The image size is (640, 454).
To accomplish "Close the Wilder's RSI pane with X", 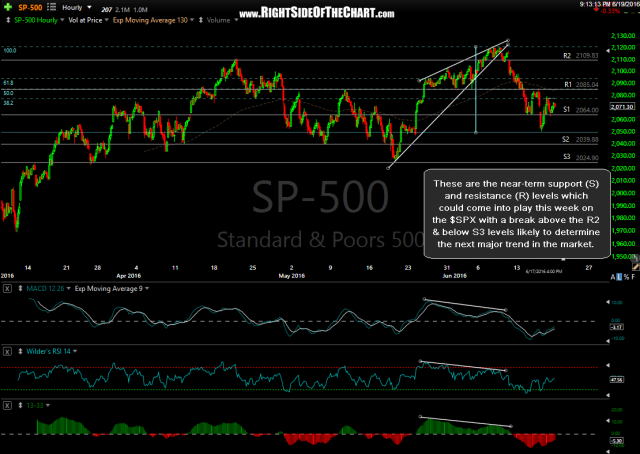I will [7, 351].
